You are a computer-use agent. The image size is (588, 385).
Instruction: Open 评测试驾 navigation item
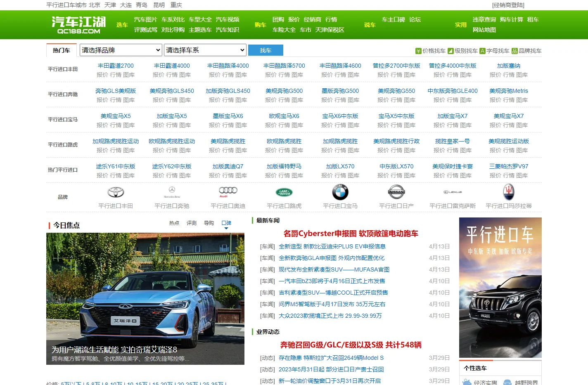(146, 30)
